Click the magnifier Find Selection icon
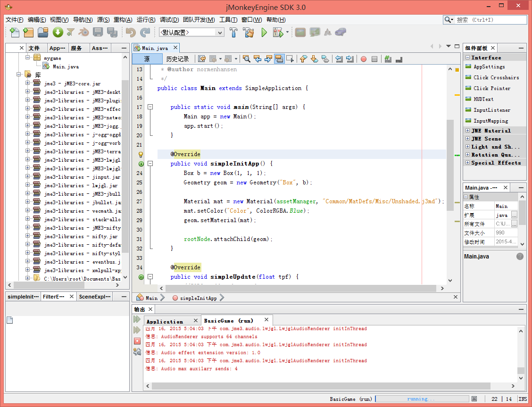 pyautogui.click(x=246, y=59)
